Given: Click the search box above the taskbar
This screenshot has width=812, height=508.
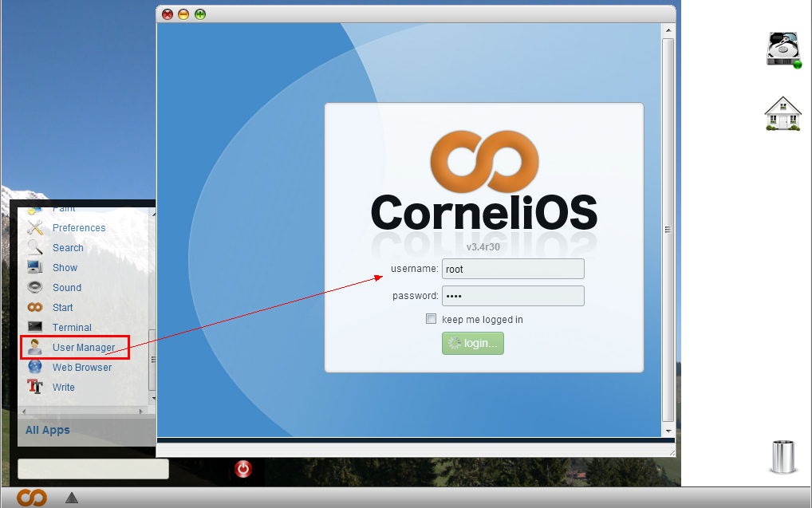Looking at the screenshot, I should 93,469.
